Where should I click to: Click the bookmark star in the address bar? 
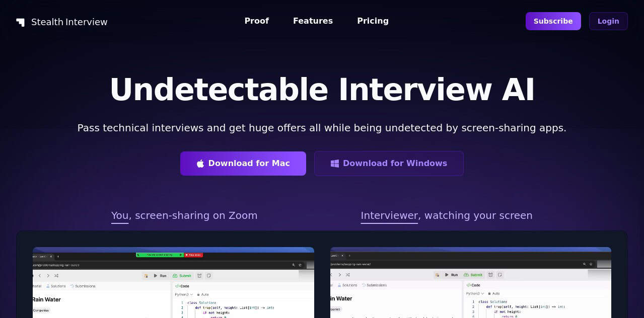(x=300, y=265)
